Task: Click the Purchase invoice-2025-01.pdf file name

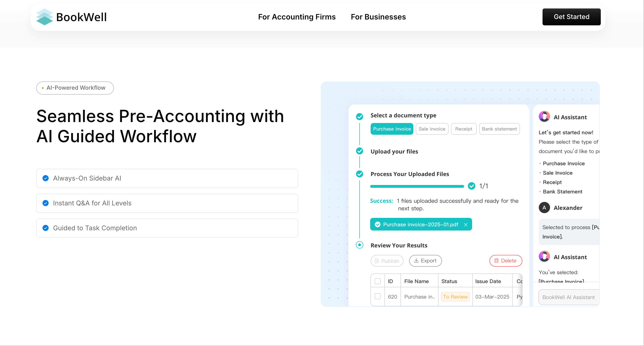Action: (x=421, y=225)
